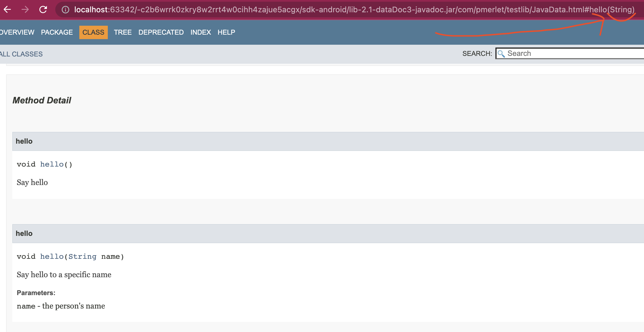This screenshot has height=332, width=644.
Task: Click the first hello method header bar
Action: (x=25, y=141)
